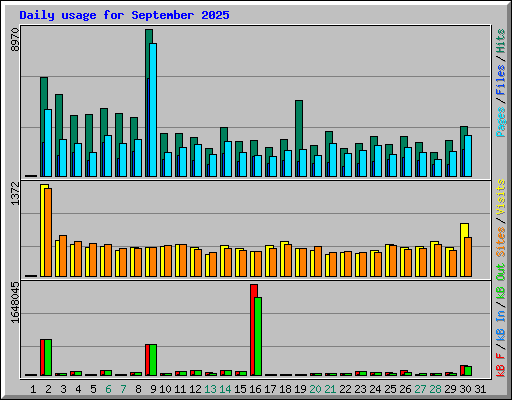Select the day 10 x-axis label

[x=165, y=389]
